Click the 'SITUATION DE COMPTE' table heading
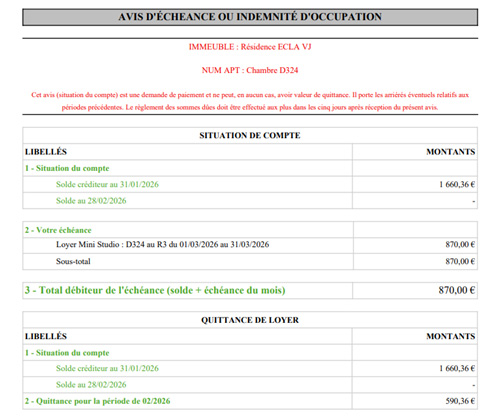 click(250, 136)
